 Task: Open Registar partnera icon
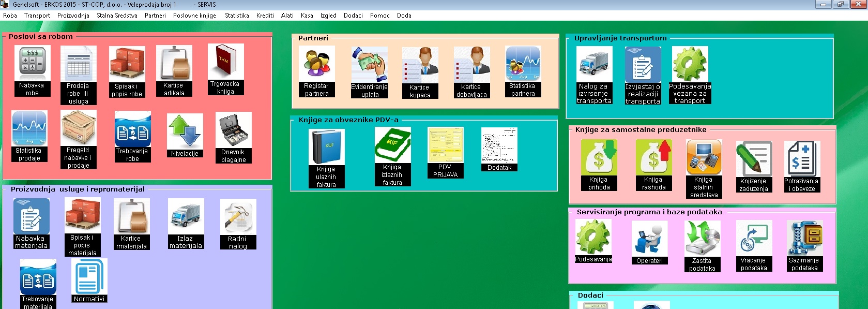316,64
